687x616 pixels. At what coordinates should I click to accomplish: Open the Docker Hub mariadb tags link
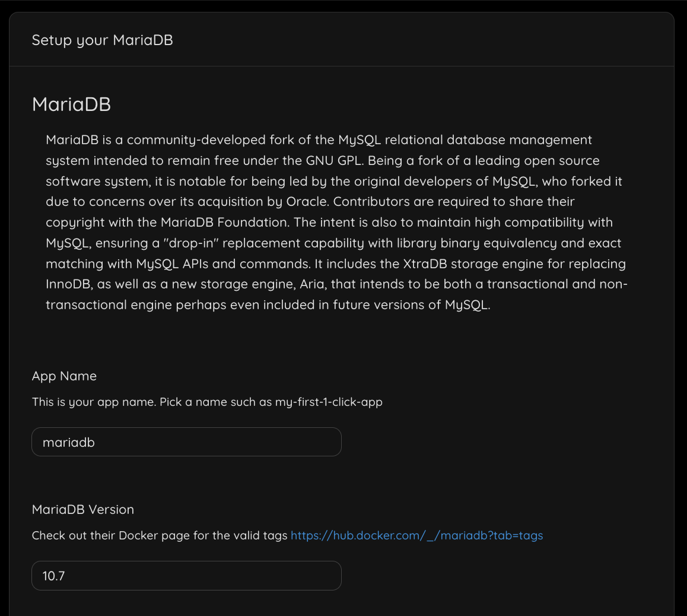pos(416,535)
